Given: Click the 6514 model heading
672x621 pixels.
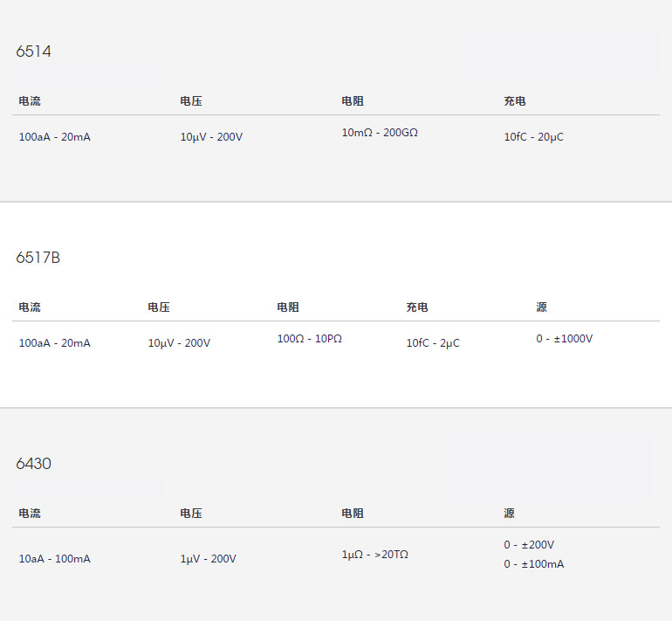Looking at the screenshot, I should [x=33, y=52].
